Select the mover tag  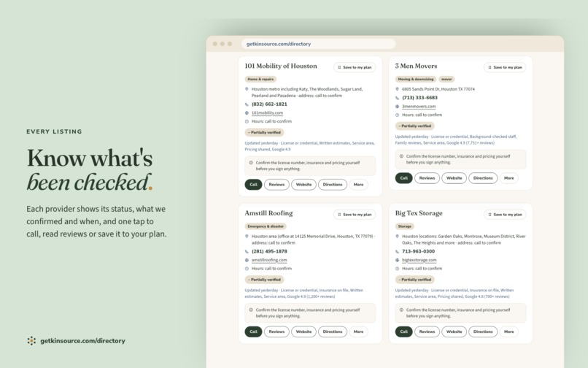[x=446, y=80]
